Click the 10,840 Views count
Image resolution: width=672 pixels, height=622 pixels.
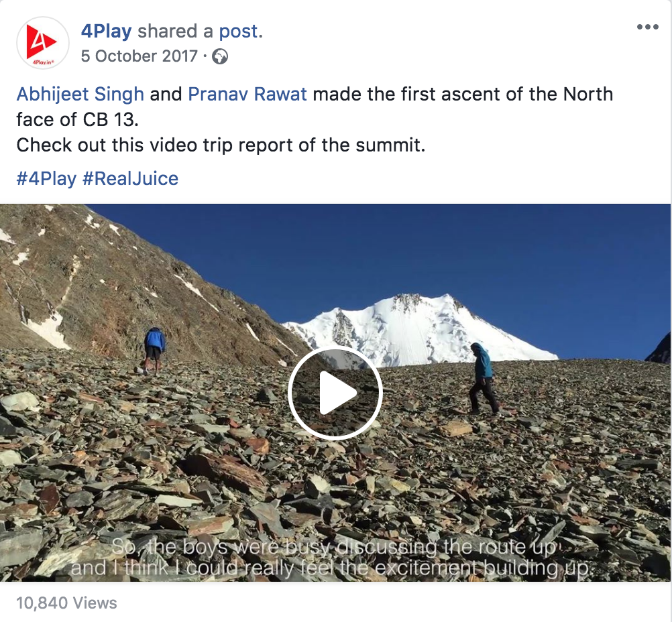pyautogui.click(x=66, y=603)
